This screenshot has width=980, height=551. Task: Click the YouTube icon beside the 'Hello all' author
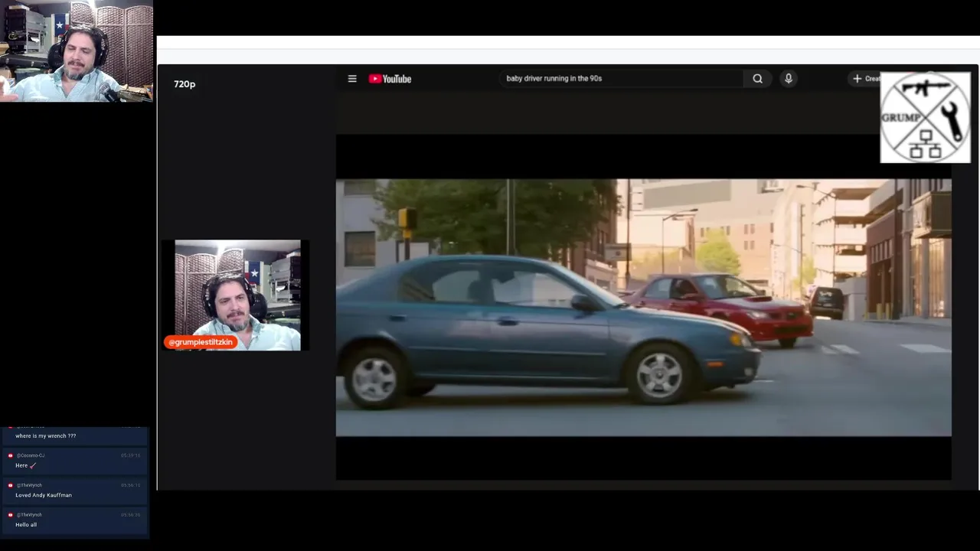pos(10,515)
